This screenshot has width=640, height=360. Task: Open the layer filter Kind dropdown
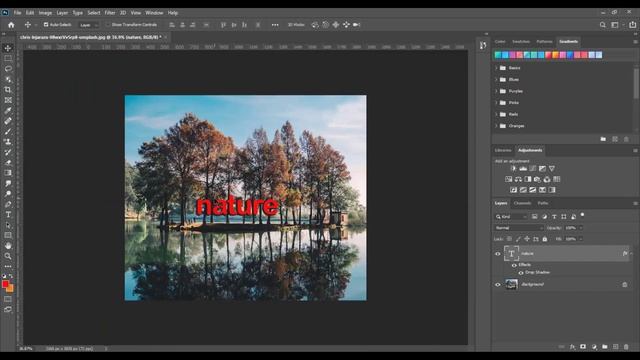(x=511, y=217)
